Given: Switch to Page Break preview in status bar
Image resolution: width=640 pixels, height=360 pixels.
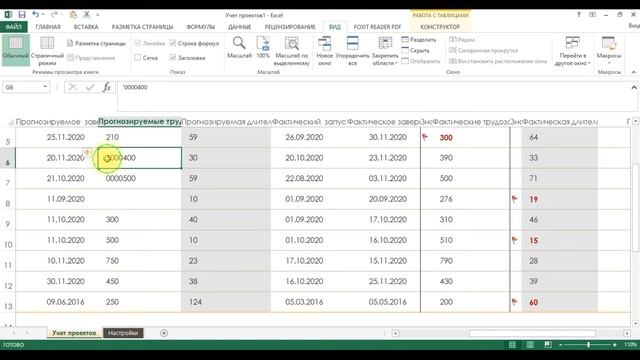Looking at the screenshot, I should (x=548, y=345).
